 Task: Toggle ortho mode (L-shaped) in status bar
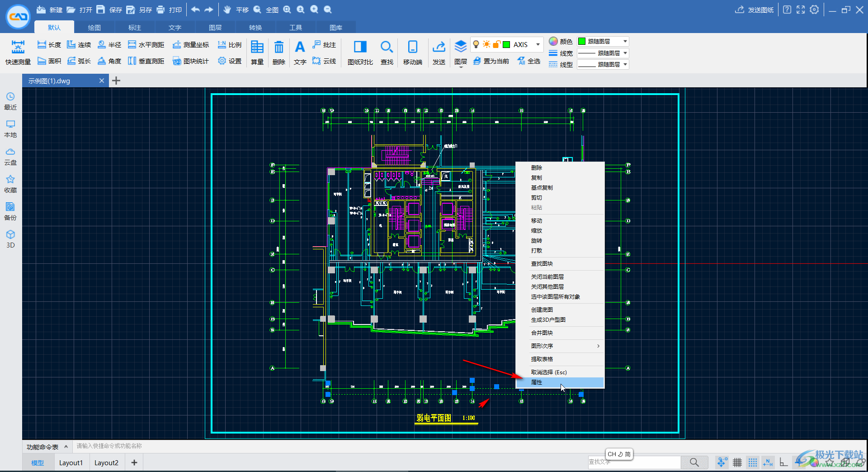point(783,462)
